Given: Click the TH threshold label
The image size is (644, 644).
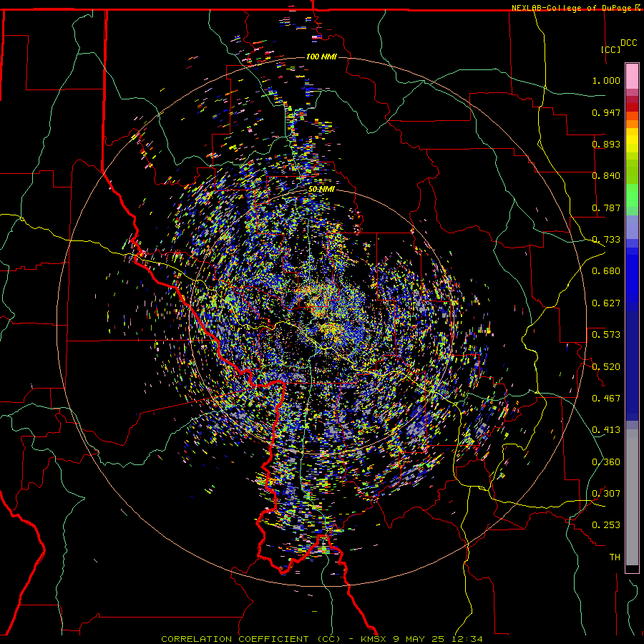Looking at the screenshot, I should point(615,557).
